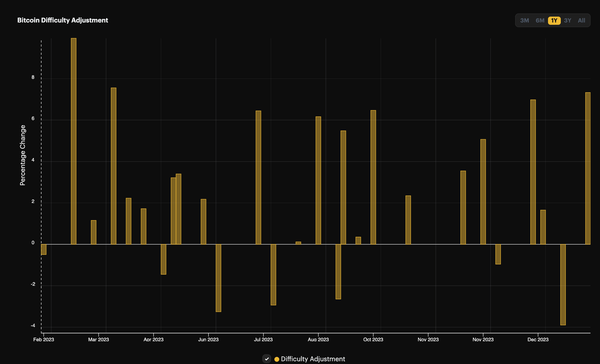The width and height of the screenshot is (600, 364).
Task: Click the Feb 2023 x-axis label
Action: [43, 339]
